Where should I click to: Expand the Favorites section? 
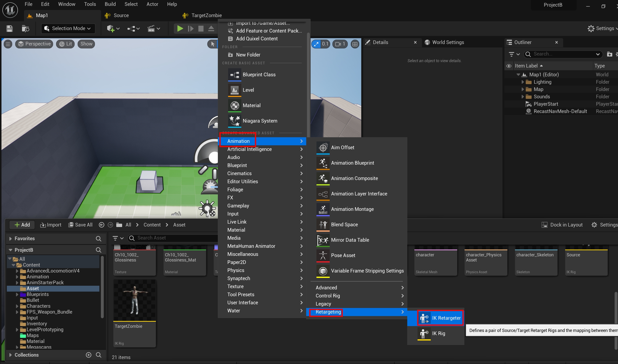tap(10, 239)
